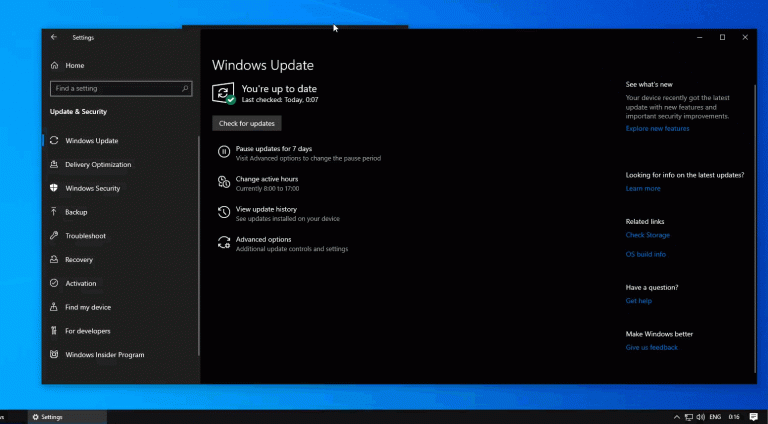Click Give us feedback link
This screenshot has width=768, height=424.
click(651, 347)
